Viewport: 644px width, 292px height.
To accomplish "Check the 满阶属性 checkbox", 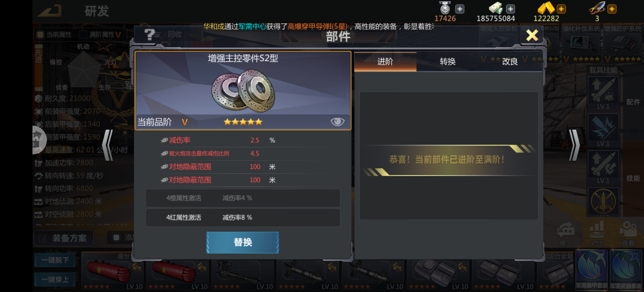I will [x=83, y=34].
